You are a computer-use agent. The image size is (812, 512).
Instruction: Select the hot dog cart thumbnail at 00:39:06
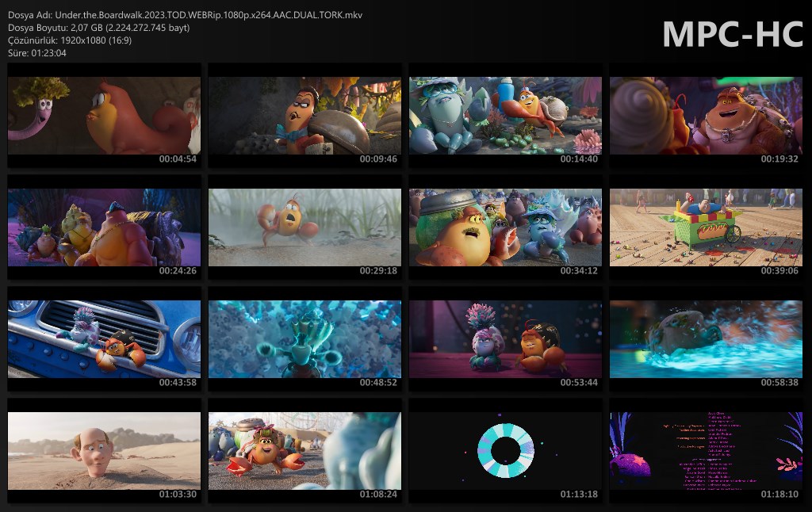click(706, 227)
